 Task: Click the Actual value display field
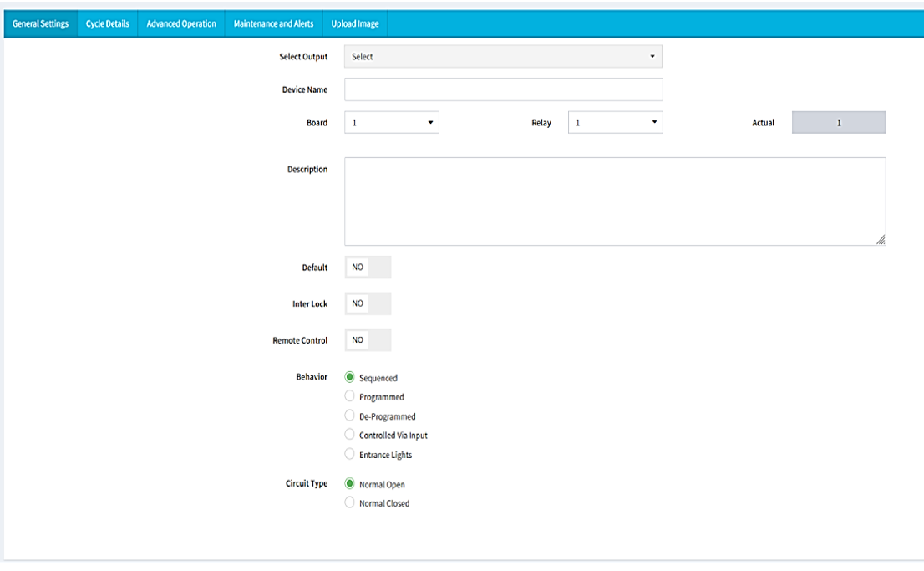click(838, 122)
